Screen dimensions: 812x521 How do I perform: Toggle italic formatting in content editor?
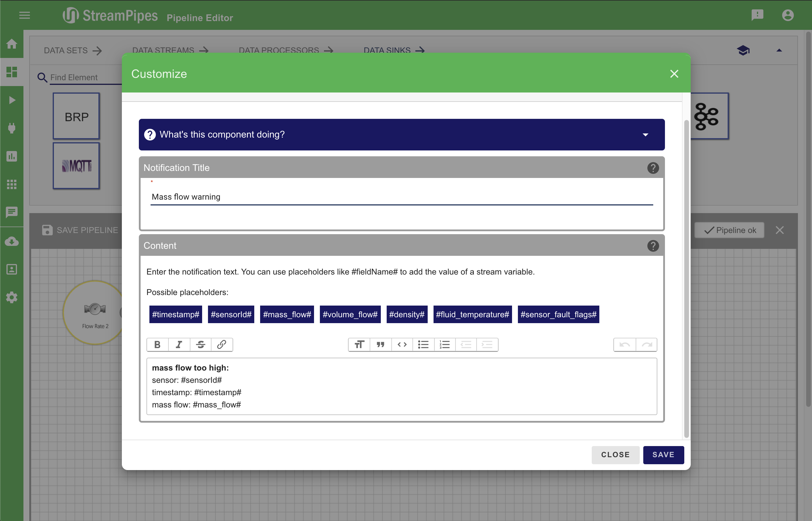[x=179, y=345]
